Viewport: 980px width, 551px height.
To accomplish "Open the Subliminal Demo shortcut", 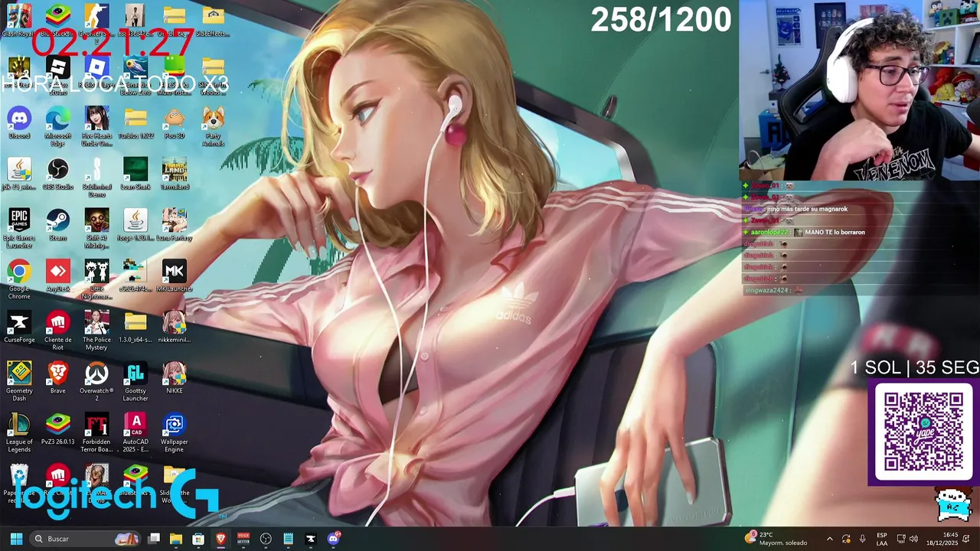I will [96, 178].
